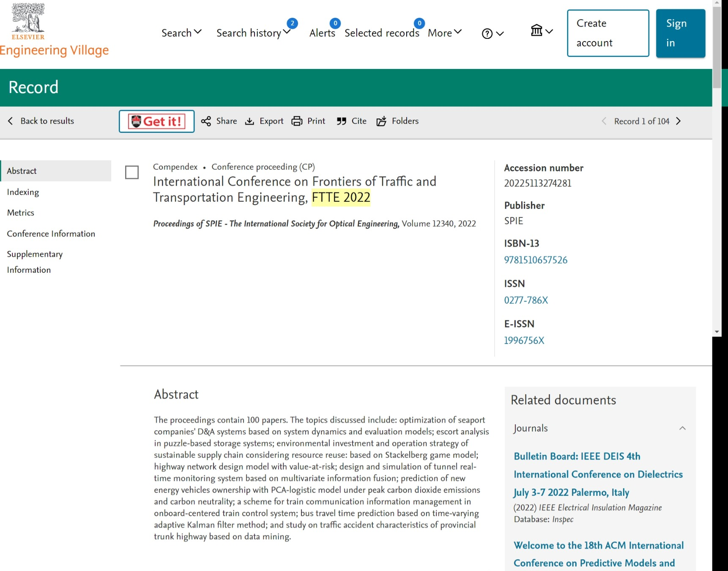Image resolution: width=728 pixels, height=571 pixels.
Task: Open Welcome to the 18th ACM related document
Action: click(599, 554)
